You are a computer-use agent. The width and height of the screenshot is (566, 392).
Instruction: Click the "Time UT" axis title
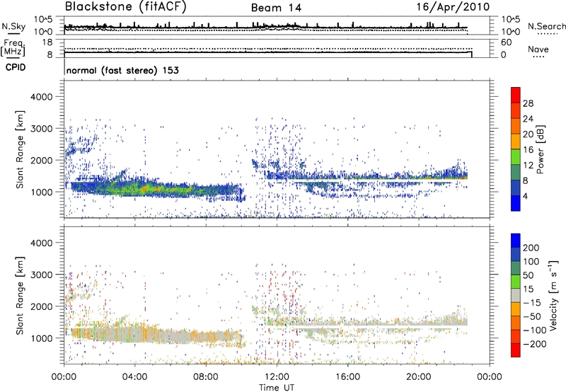point(277,388)
